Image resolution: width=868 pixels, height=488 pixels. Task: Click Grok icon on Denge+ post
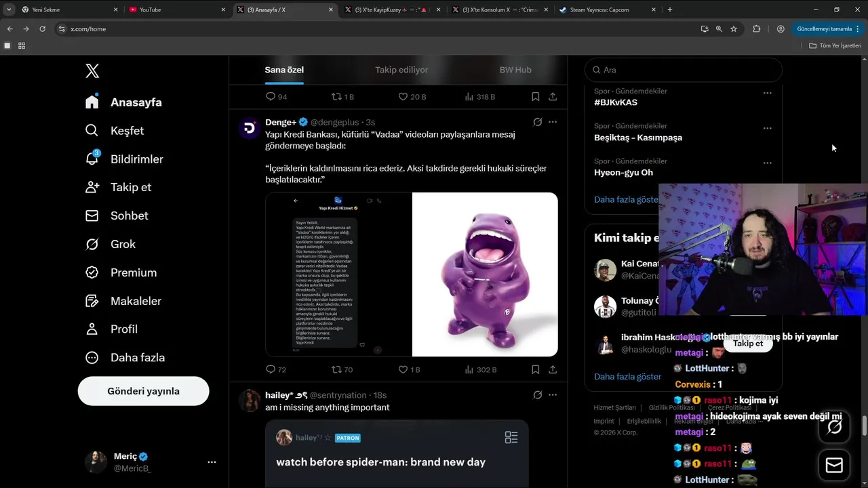[x=537, y=122]
